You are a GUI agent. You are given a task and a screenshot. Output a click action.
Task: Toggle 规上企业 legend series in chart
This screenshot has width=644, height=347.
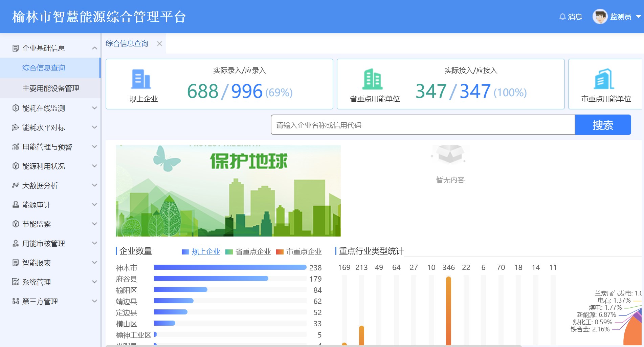click(201, 252)
